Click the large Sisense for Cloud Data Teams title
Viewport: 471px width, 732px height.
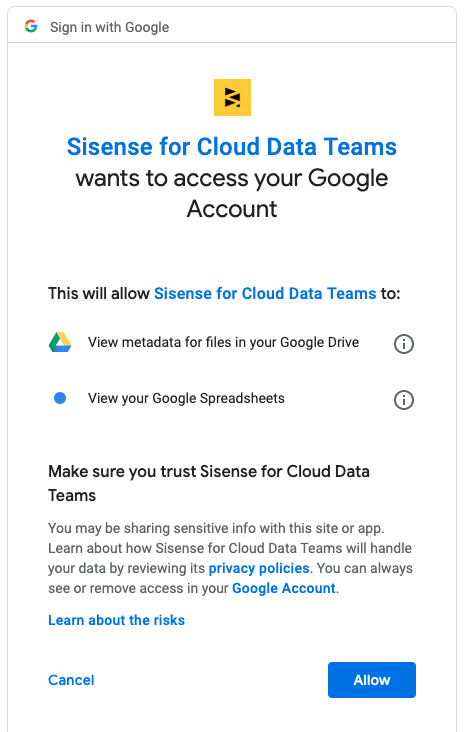click(x=232, y=147)
